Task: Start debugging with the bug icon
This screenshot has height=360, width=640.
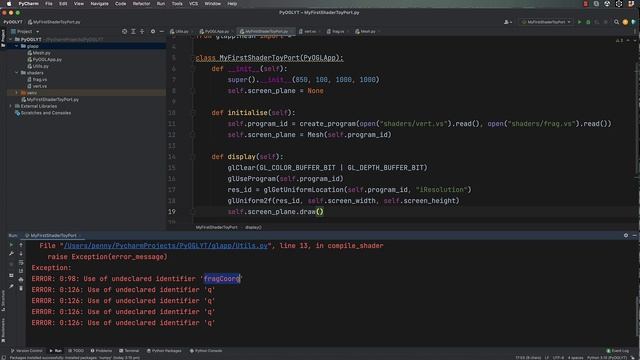Action: click(588, 22)
